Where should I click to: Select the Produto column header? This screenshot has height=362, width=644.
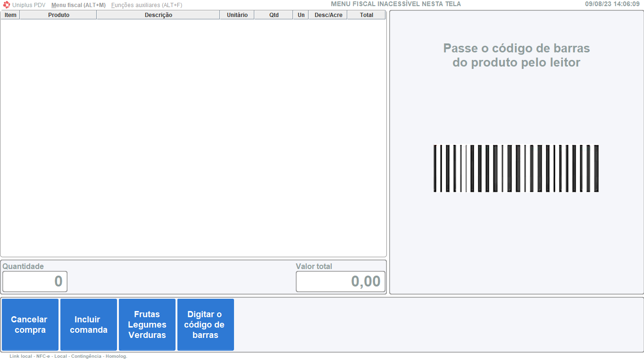59,15
